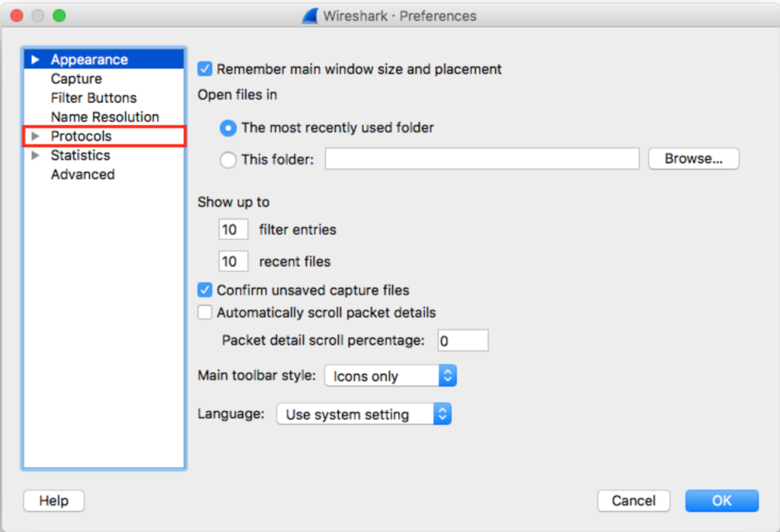
Task: Open the Filter Buttons settings
Action: 93,97
